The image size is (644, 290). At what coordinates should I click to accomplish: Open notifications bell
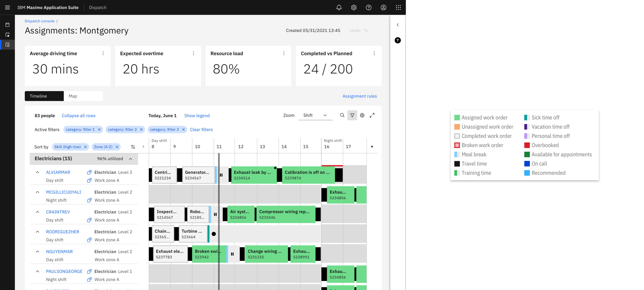click(339, 8)
